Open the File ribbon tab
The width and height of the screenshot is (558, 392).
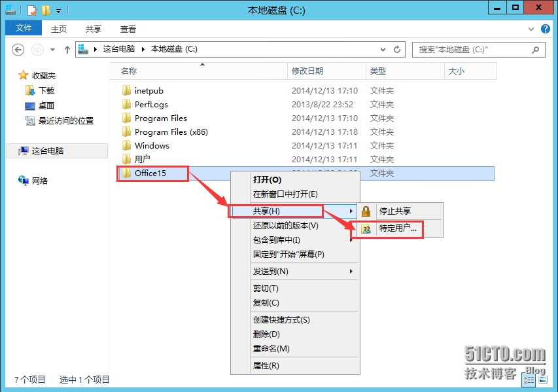(x=24, y=28)
